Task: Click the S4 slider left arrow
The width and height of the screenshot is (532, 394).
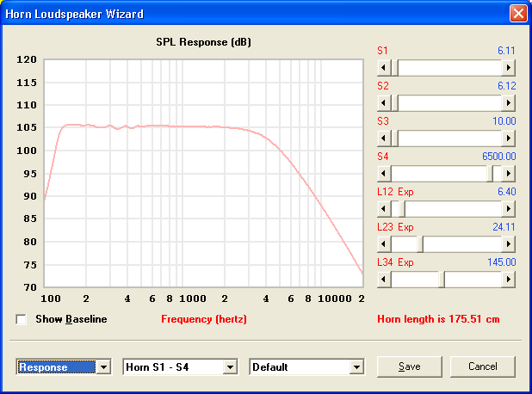Action: [384, 174]
